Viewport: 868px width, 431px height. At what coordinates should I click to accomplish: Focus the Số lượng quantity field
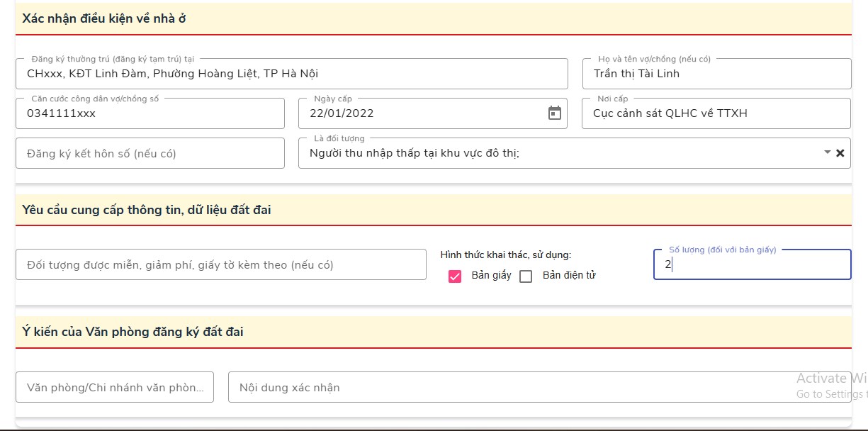(751, 265)
